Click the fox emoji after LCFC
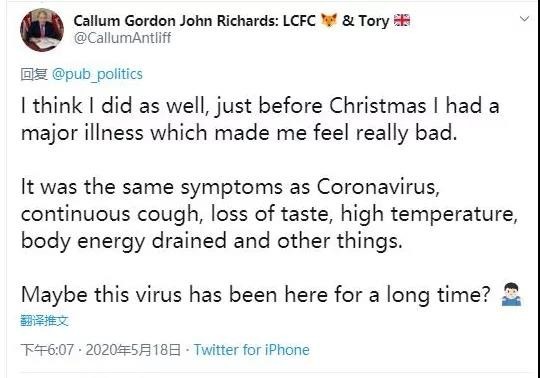The width and height of the screenshot is (540, 378). coord(329,20)
